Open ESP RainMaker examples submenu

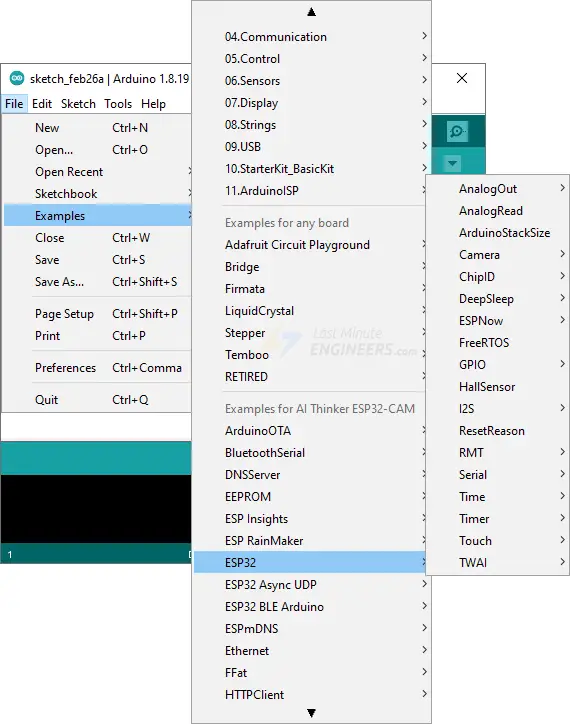coord(309,541)
